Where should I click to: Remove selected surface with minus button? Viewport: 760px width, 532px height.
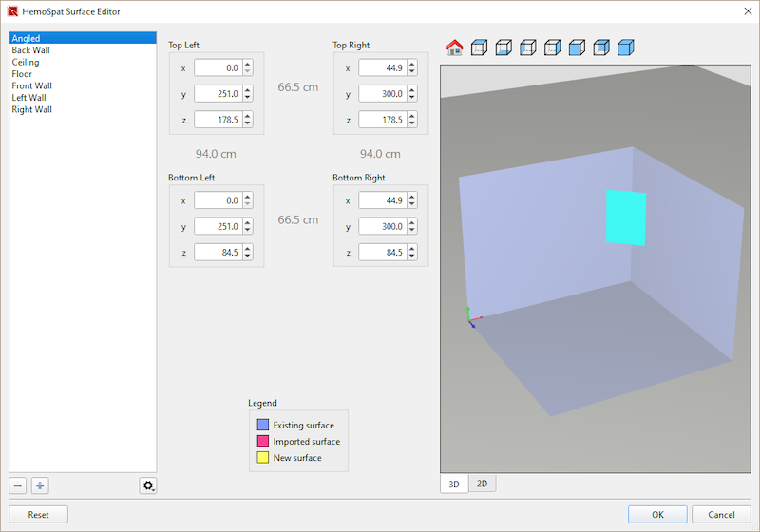(18, 485)
